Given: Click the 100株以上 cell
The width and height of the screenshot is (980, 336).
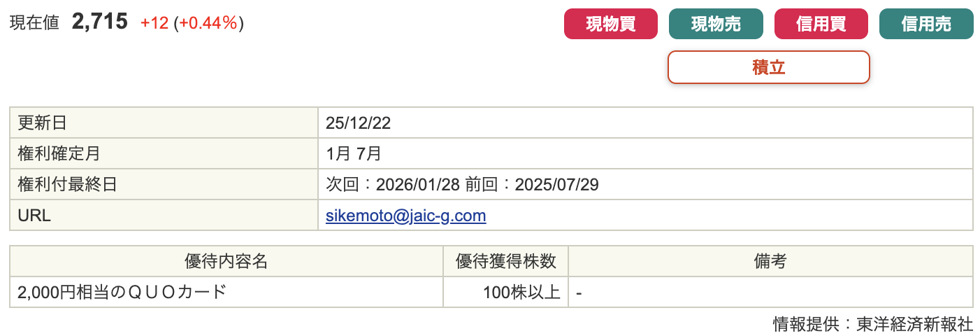Looking at the screenshot, I should [x=521, y=292].
